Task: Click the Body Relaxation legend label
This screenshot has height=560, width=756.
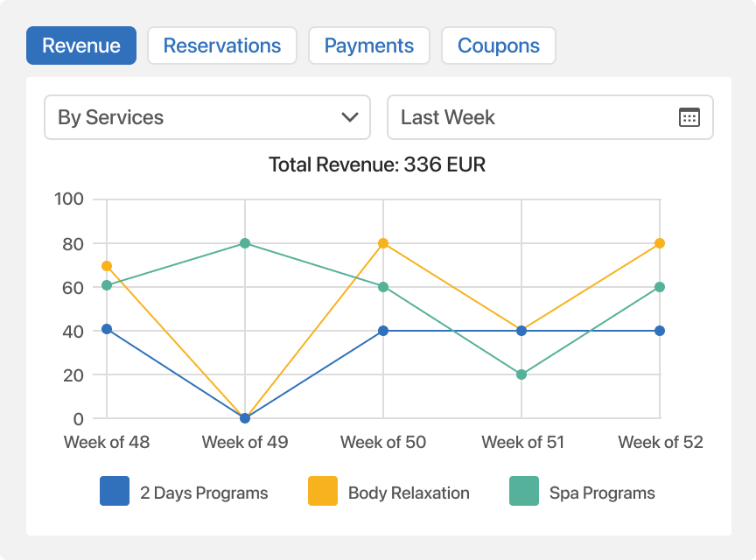Action: point(409,493)
